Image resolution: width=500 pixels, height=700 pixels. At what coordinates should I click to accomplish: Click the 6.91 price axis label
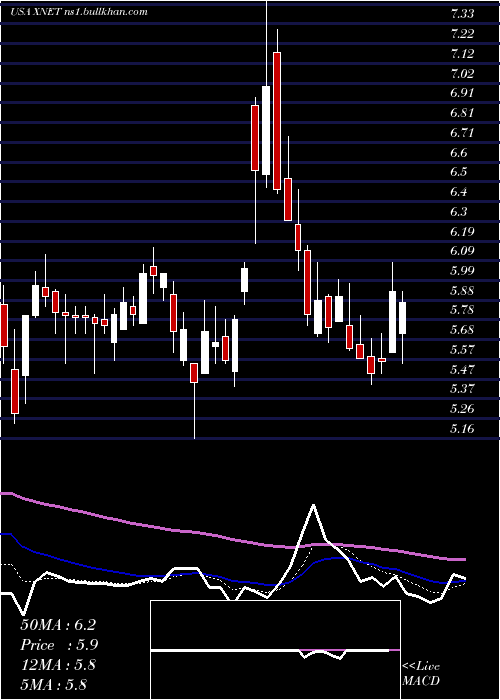pos(462,93)
